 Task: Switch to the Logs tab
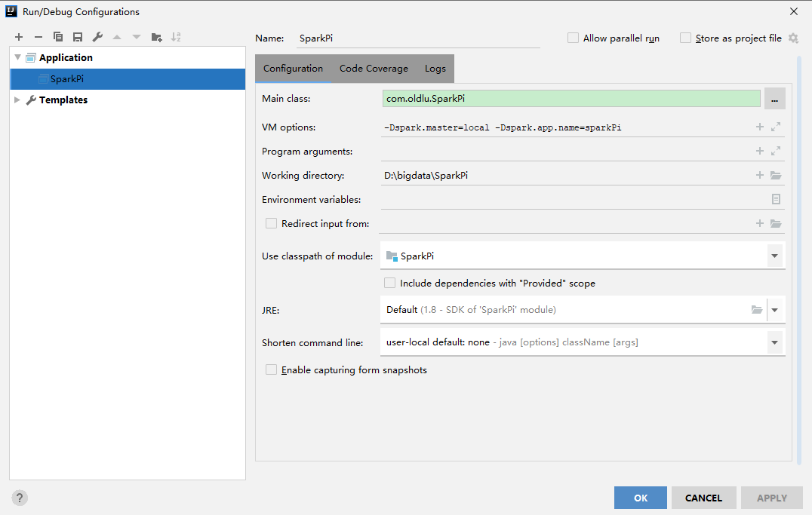pyautogui.click(x=435, y=69)
